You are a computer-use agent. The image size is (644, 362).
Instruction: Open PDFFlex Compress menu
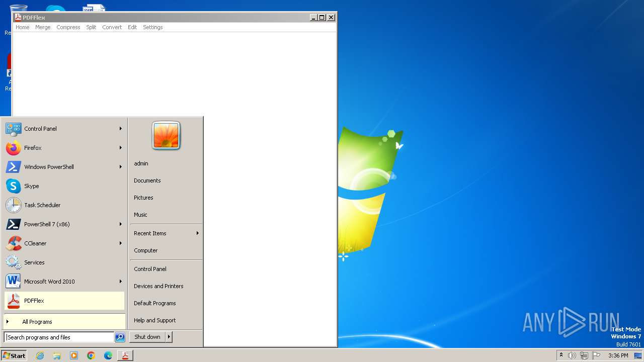pos(68,27)
